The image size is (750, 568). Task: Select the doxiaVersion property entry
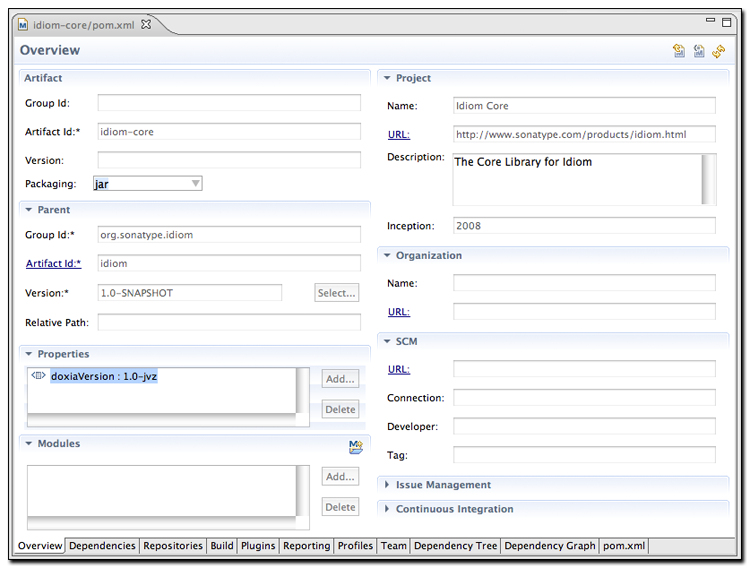tap(104, 377)
